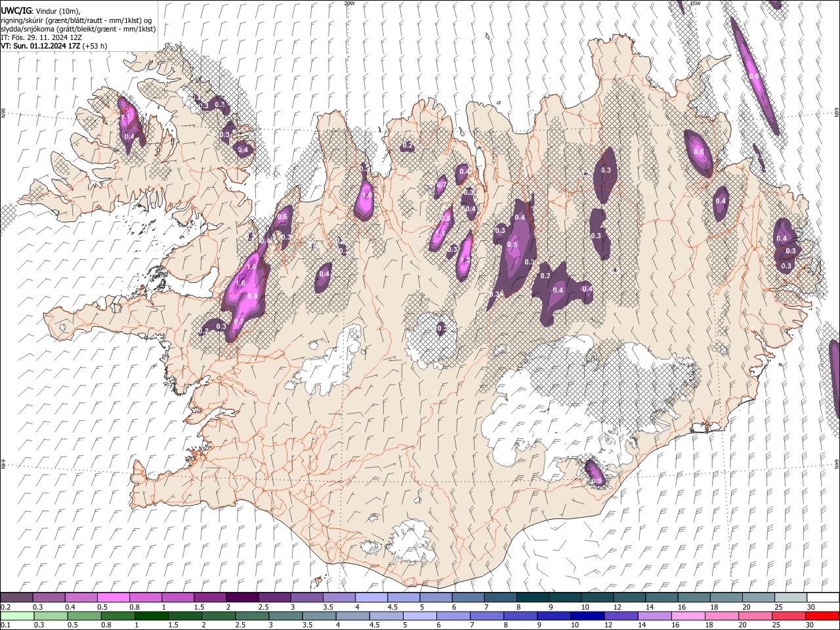Pick top-row dark mauve swatch labeled 0.2
Image resolution: width=840 pixels, height=630 pixels.
17,597
